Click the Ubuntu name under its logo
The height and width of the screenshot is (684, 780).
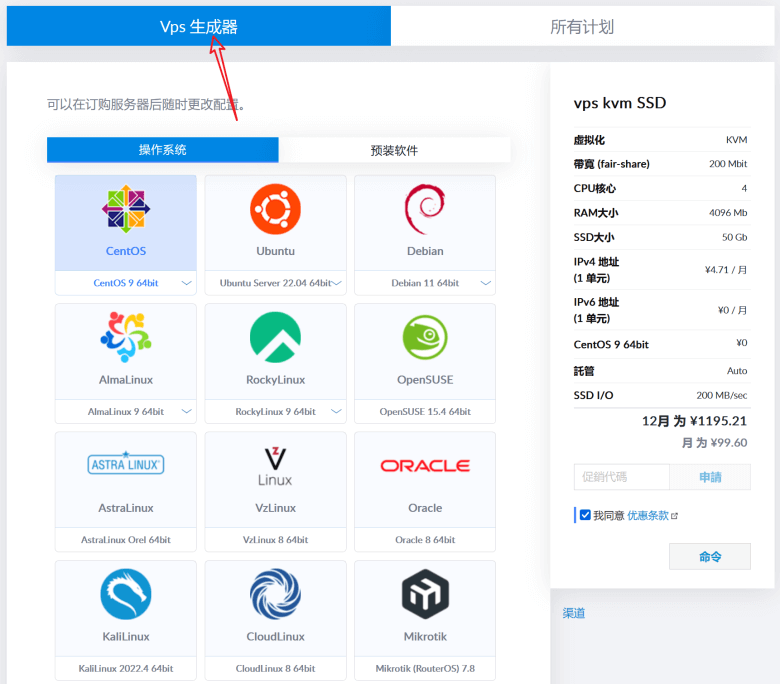pos(275,251)
